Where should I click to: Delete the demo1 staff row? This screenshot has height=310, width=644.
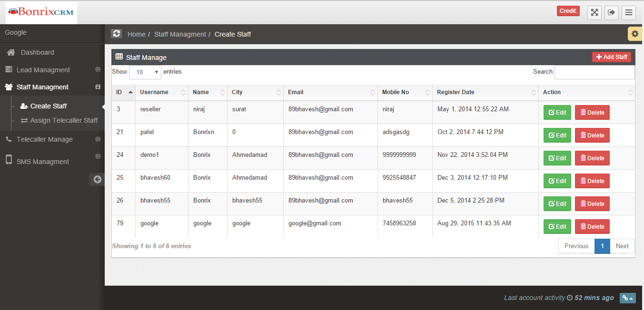[592, 158]
